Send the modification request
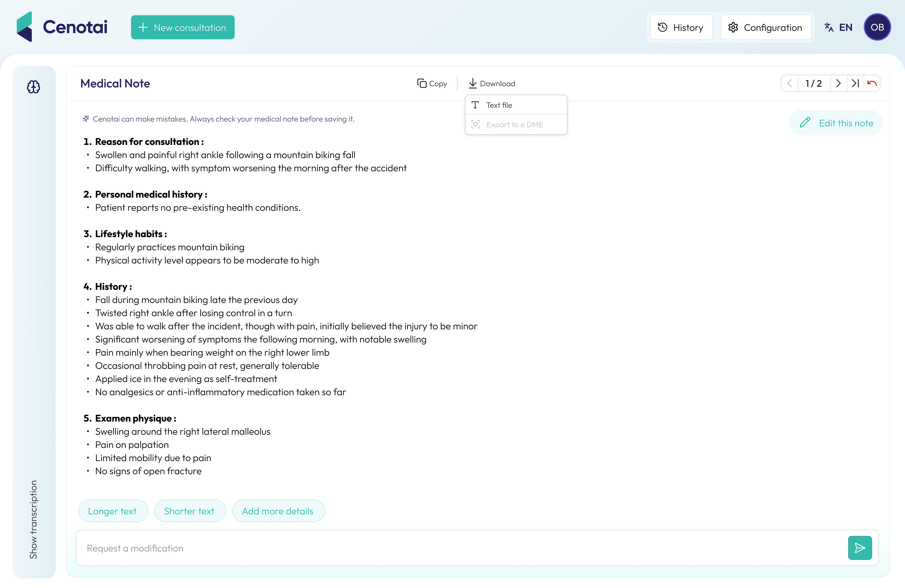This screenshot has height=588, width=905. [x=860, y=548]
